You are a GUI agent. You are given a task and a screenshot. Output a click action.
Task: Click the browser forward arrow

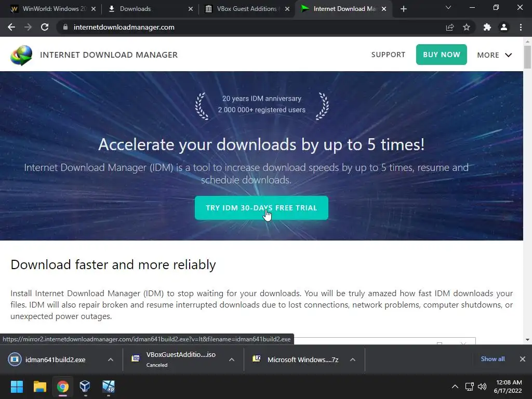[x=28, y=27]
